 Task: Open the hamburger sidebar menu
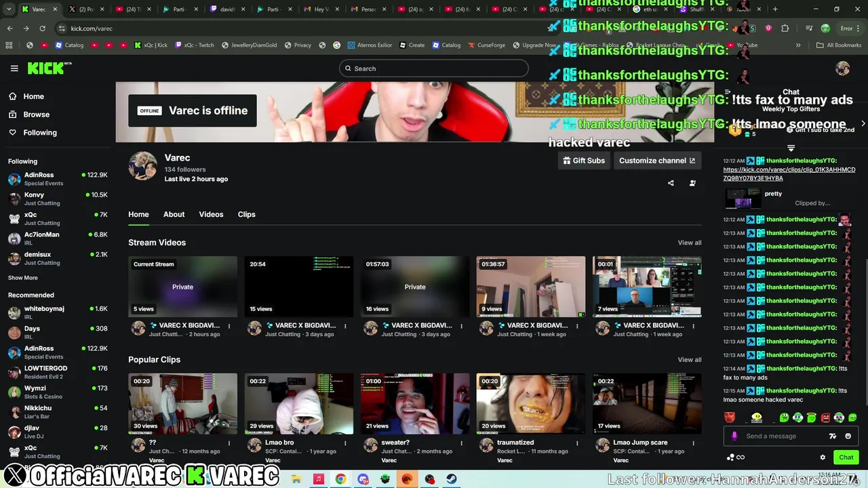[x=14, y=68]
